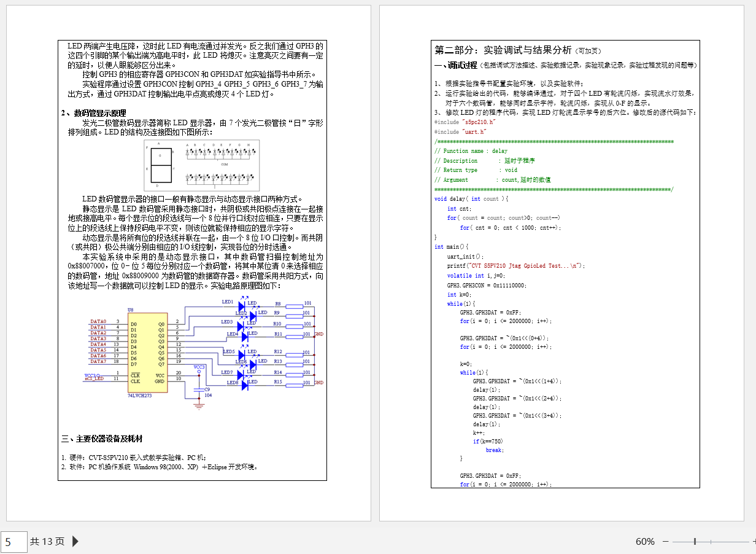Click the page number input box
The image size is (756, 554).
point(13,542)
